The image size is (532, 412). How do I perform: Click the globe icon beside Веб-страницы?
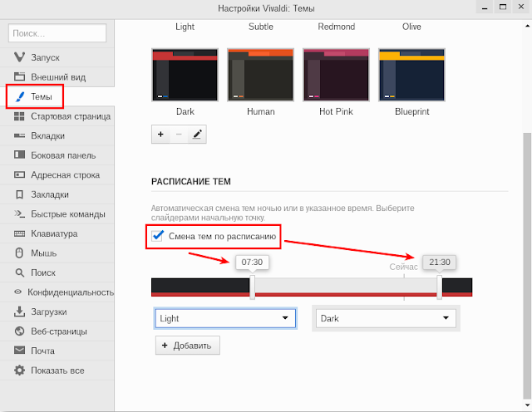[19, 331]
